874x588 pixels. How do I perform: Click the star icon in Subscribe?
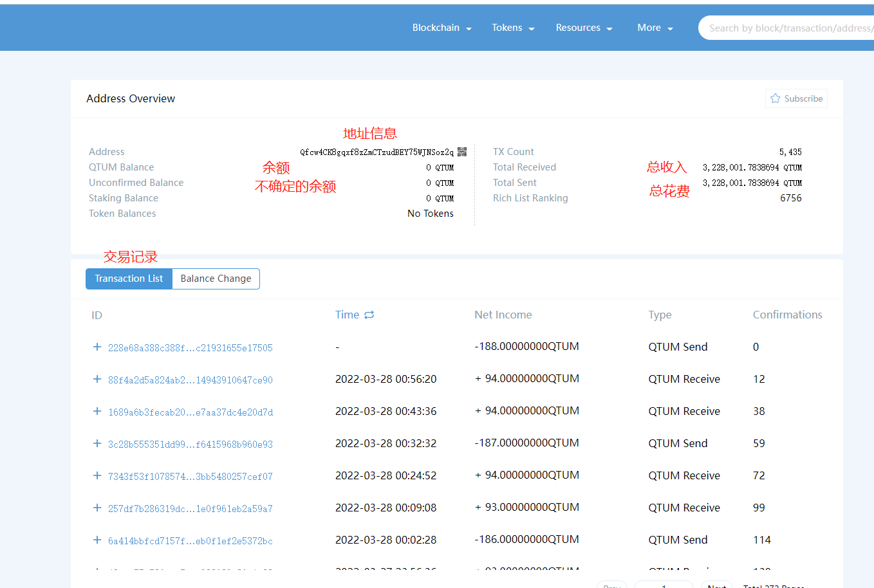click(775, 98)
